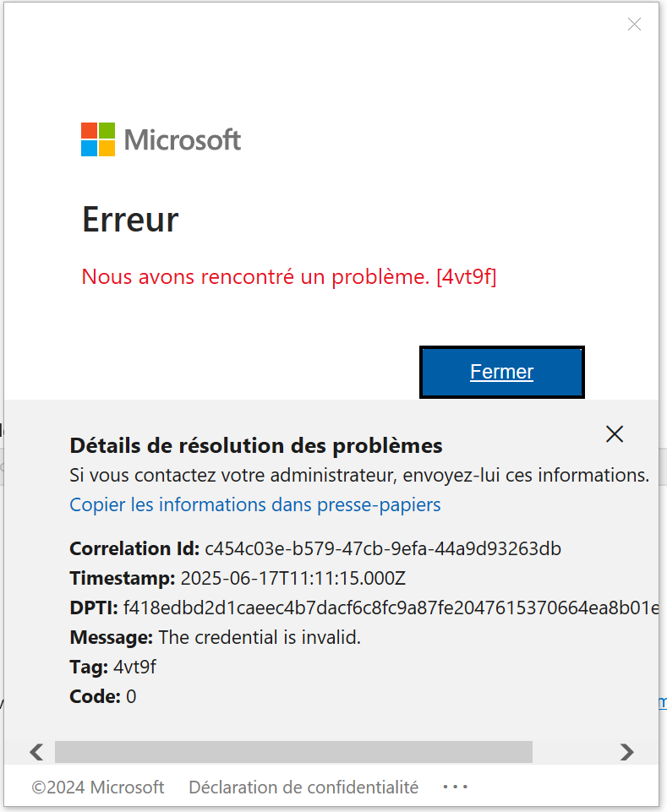
Task: Click the DPTI hash string
Action: point(391,608)
